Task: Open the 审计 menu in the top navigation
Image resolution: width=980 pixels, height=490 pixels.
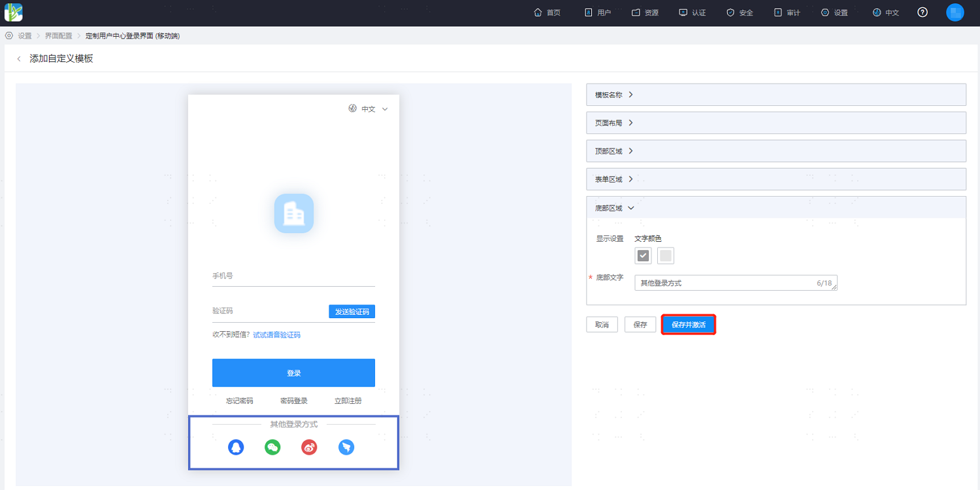Action: pyautogui.click(x=787, y=12)
